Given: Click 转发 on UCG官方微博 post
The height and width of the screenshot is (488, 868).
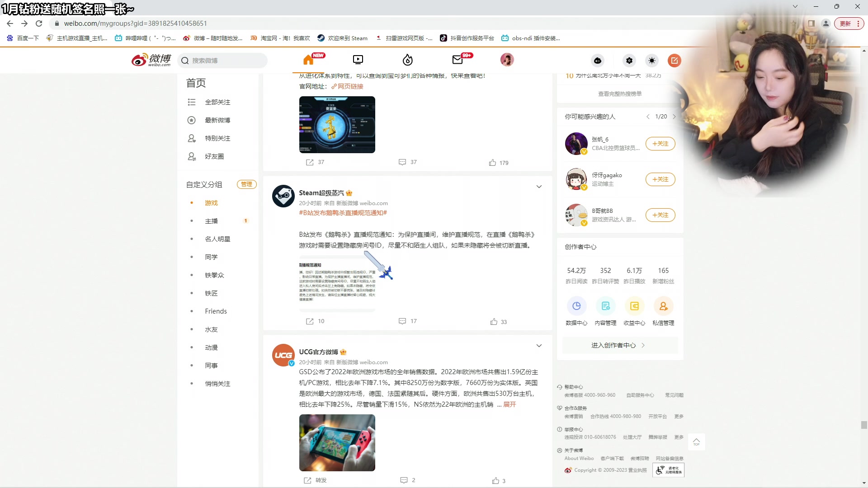Looking at the screenshot, I should click(x=315, y=480).
